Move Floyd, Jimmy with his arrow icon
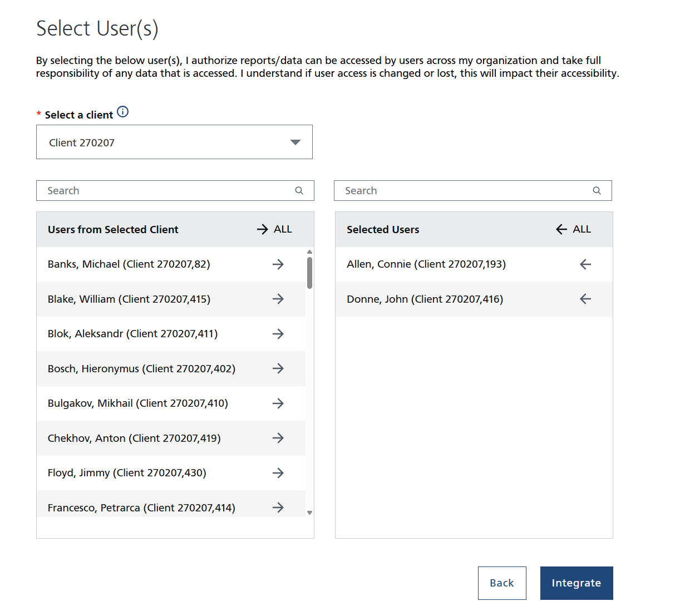The height and width of the screenshot is (616, 675). coord(278,473)
